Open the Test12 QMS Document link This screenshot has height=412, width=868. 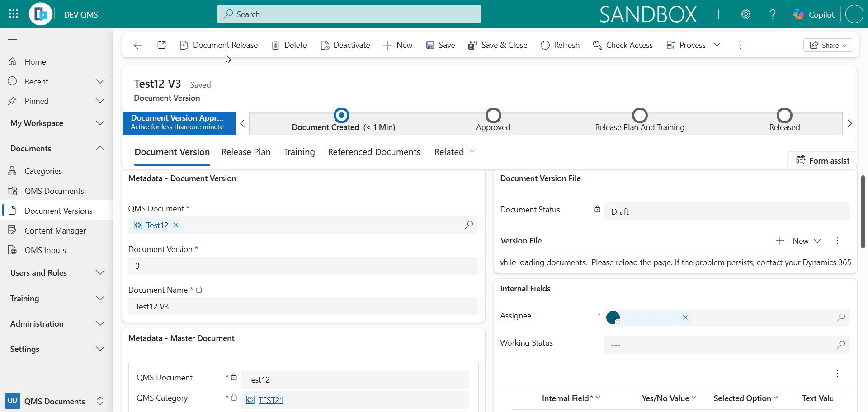(x=157, y=225)
